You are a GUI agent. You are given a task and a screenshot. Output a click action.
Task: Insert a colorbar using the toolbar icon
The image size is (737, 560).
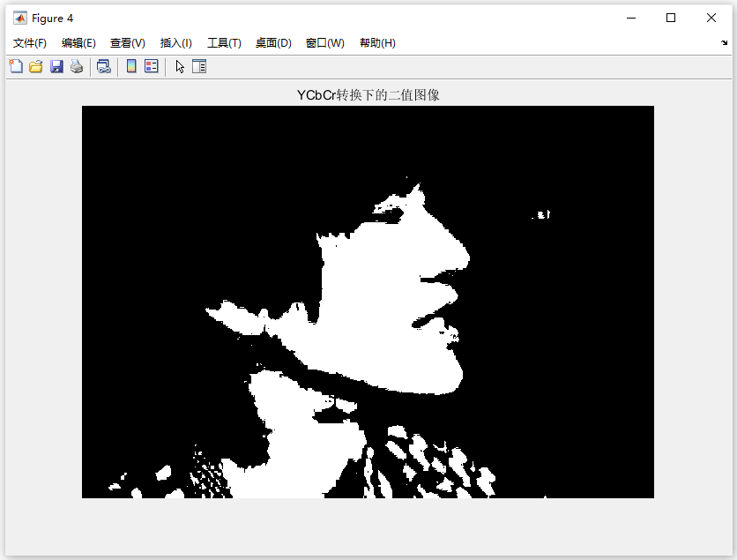131,66
